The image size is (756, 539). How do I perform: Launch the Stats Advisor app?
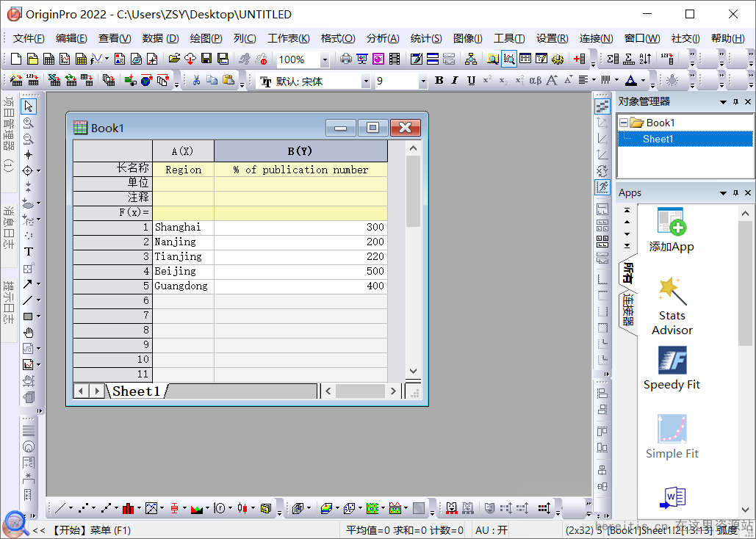pos(672,306)
